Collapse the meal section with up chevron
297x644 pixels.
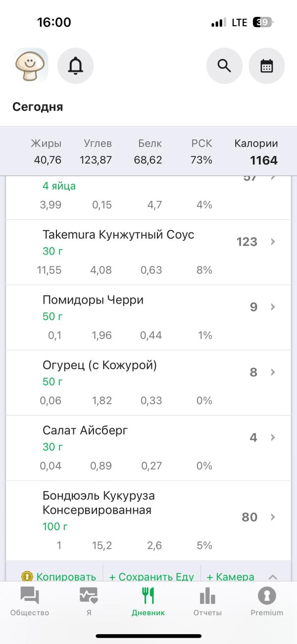[273, 577]
